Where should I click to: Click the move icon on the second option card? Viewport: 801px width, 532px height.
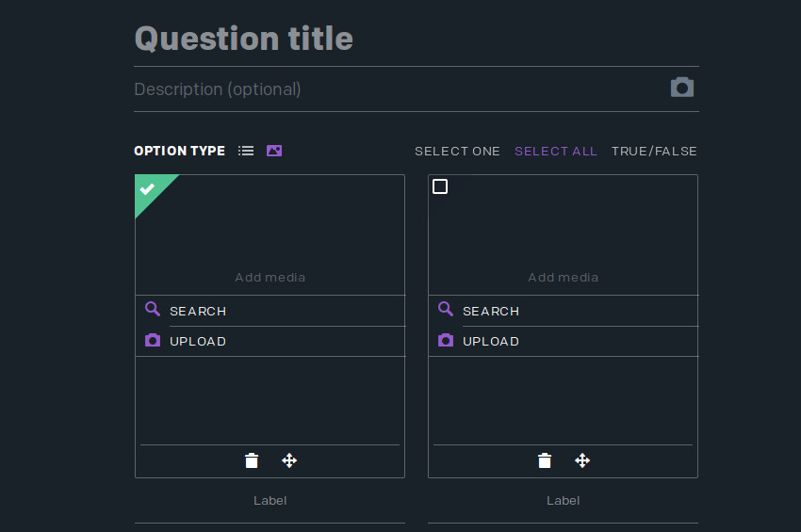[x=582, y=460]
